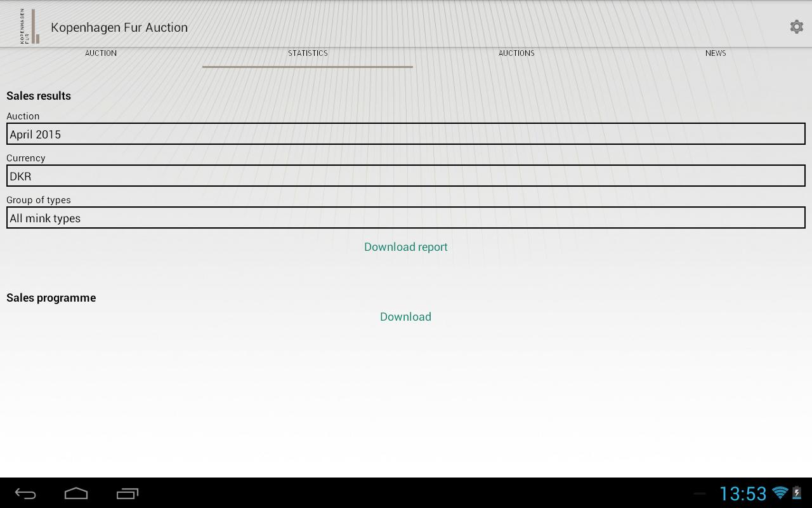Select the STATISTICS tab

click(x=308, y=53)
